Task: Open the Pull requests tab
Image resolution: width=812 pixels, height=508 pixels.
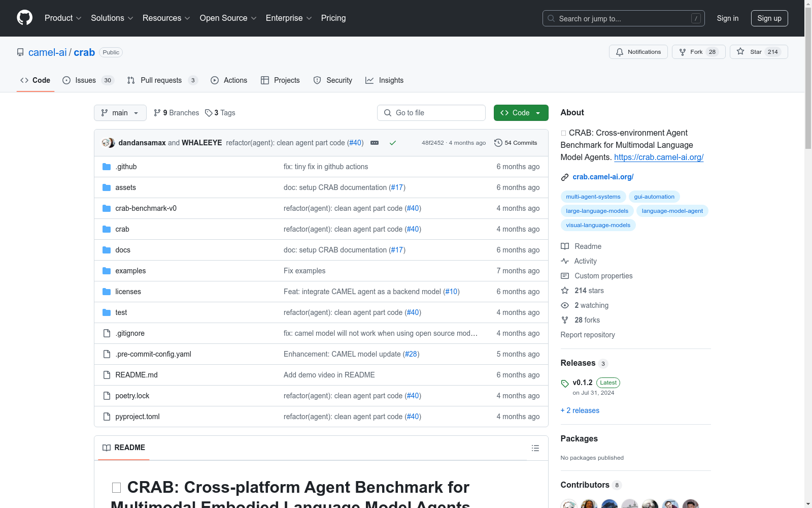Action: (162, 80)
